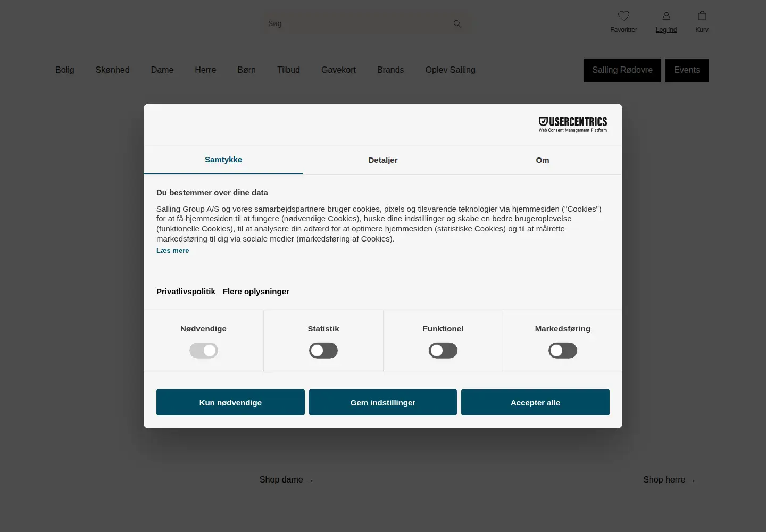Open the Kurv shopping bag icon
Image resolution: width=766 pixels, height=532 pixels.
click(702, 15)
